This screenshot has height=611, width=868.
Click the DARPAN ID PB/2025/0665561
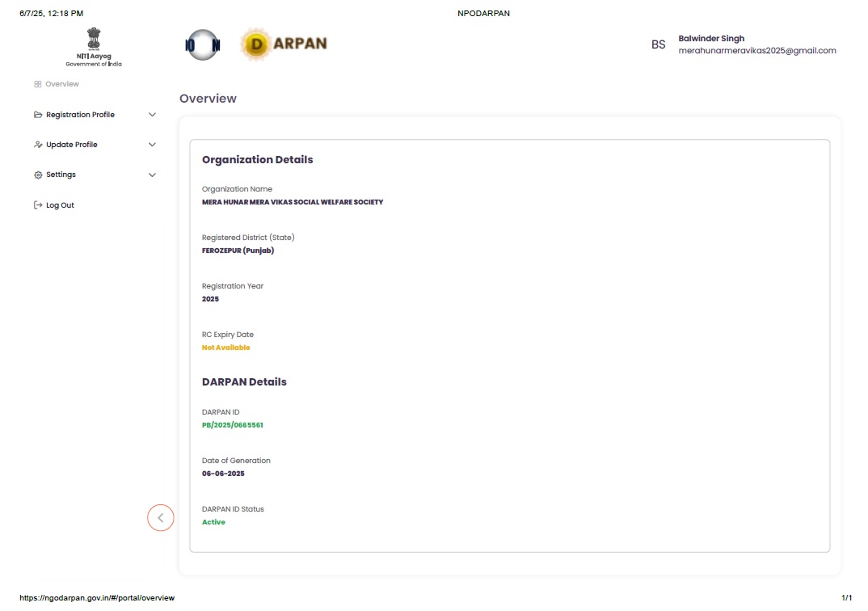point(233,425)
